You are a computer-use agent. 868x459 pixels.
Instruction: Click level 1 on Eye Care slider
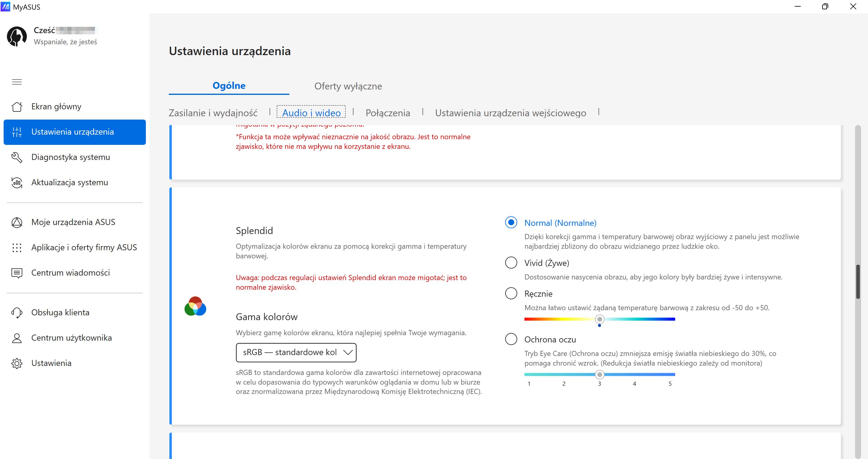coord(529,384)
